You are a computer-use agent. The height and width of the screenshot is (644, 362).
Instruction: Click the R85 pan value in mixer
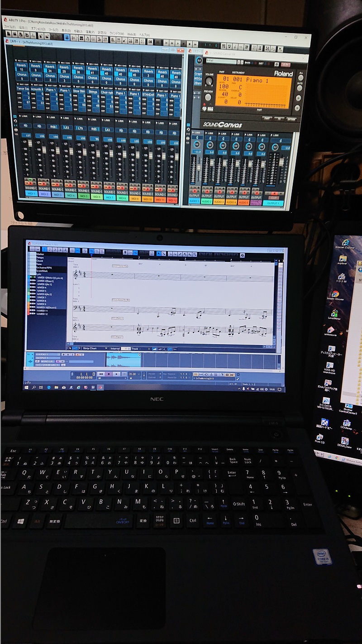(95, 129)
